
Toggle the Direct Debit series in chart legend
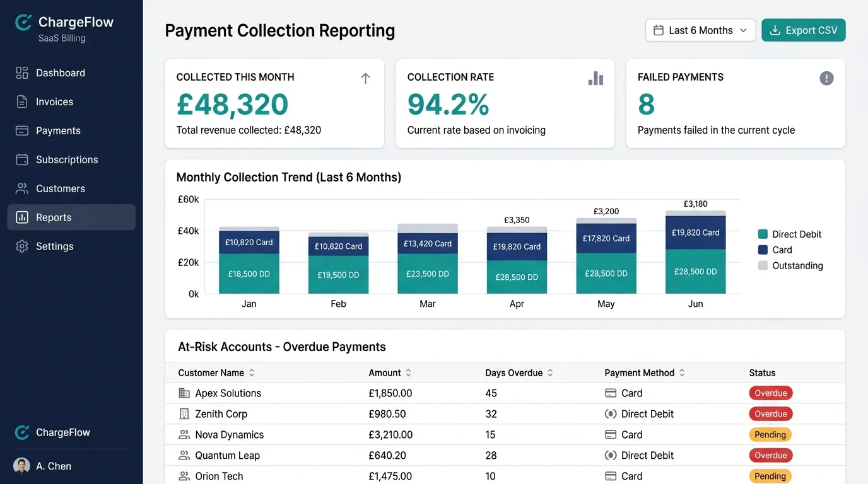click(x=789, y=234)
